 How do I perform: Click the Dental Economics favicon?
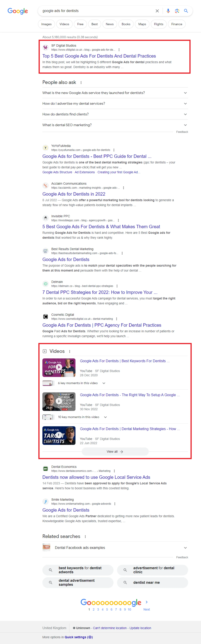(x=45, y=469)
